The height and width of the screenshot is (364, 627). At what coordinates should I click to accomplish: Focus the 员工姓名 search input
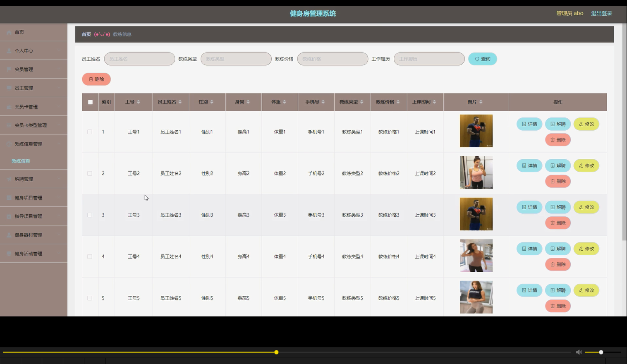(140, 59)
